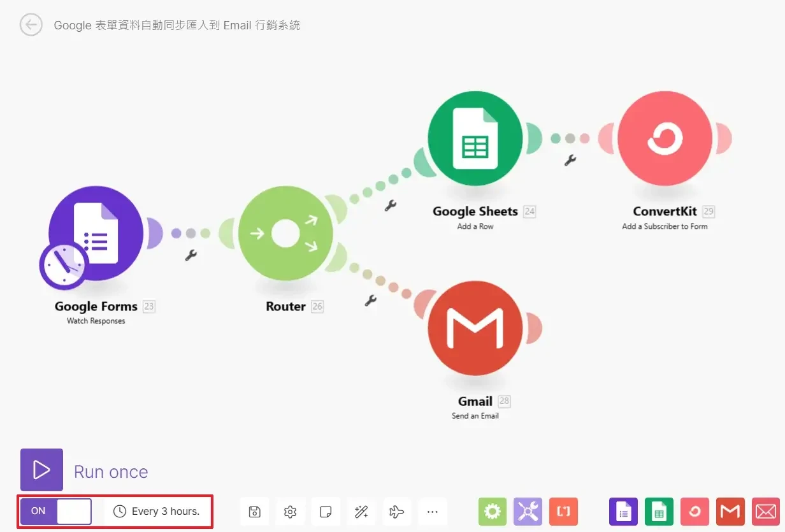
Task: Open the Google Forms Watch Responses module
Action: (96, 233)
